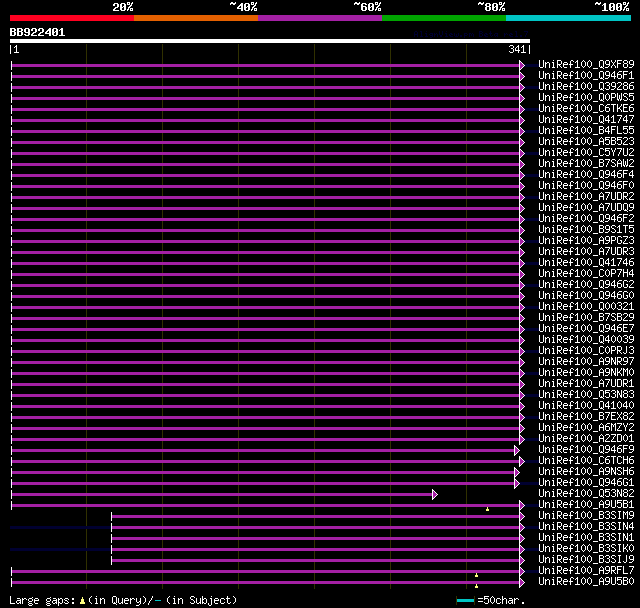Image resolution: width=640 pixels, height=608 pixels.
Task: Select the UniRef100_A2ZD01 label
Action: point(586,439)
